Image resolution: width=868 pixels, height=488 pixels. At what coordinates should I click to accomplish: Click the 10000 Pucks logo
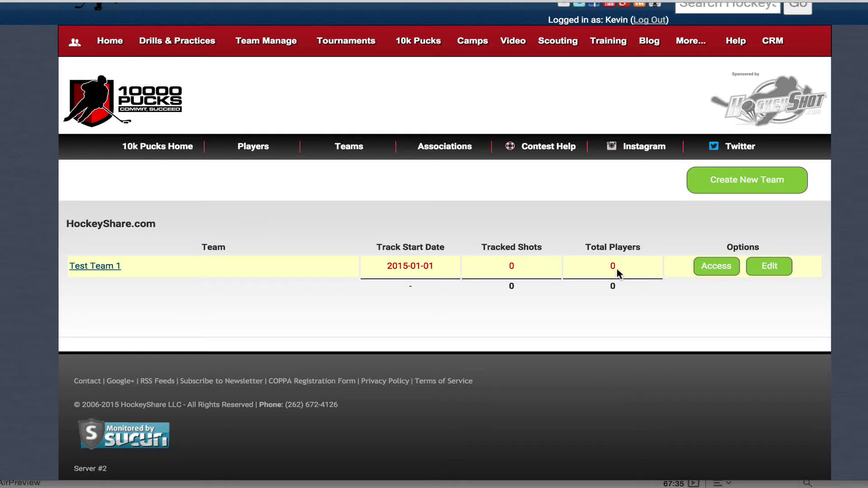coord(123,101)
